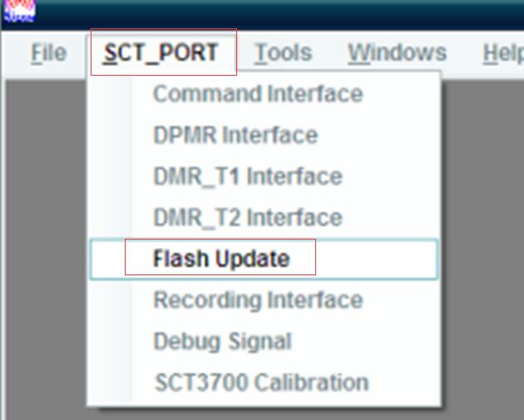Click the SCT_PORT menu header
The width and height of the screenshot is (524, 420).
[161, 53]
